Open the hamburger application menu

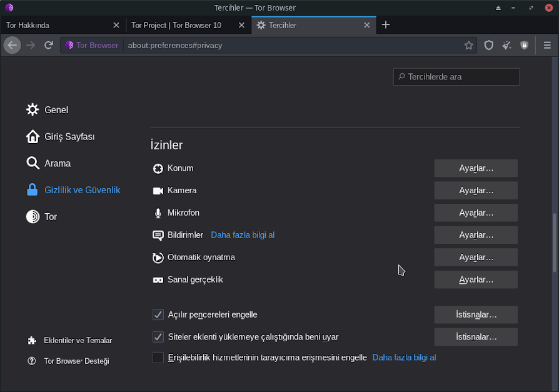click(547, 45)
